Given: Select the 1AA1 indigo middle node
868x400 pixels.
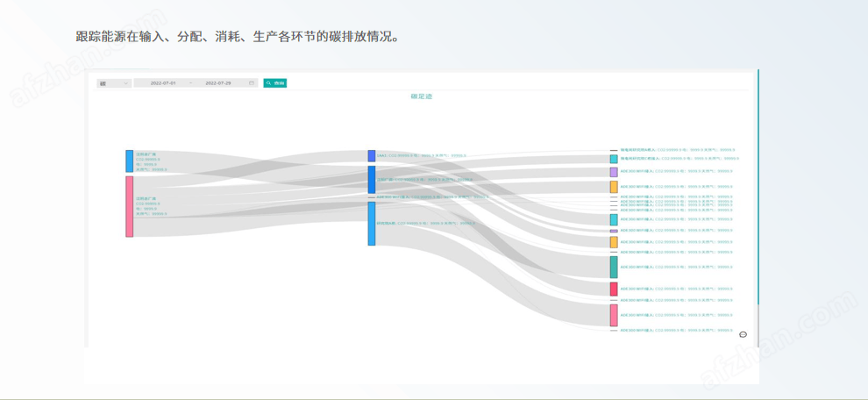Looking at the screenshot, I should point(372,155).
